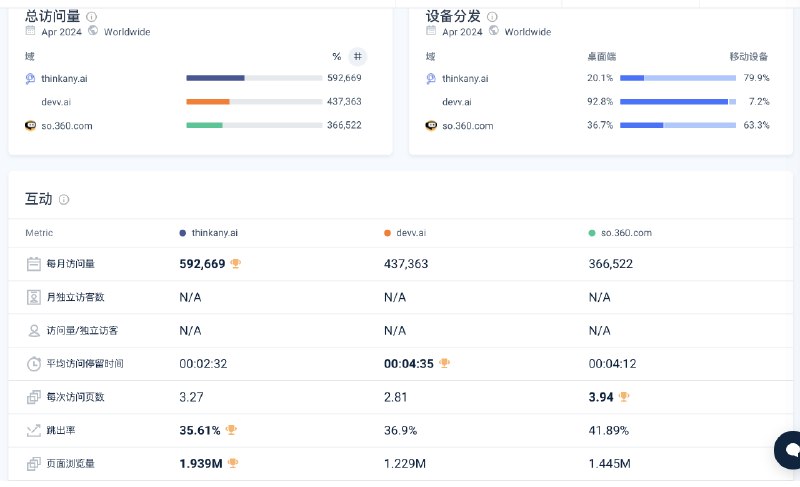Click value 437,363 in 每月访问量 row
Viewport: 800px width, 487px height.
pos(406,264)
